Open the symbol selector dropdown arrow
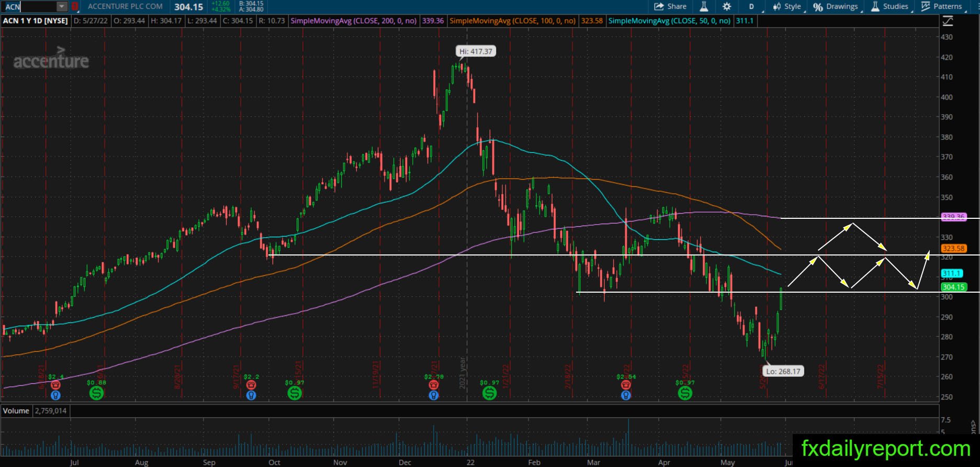Viewport: 980px width, 467px height. coord(62,6)
